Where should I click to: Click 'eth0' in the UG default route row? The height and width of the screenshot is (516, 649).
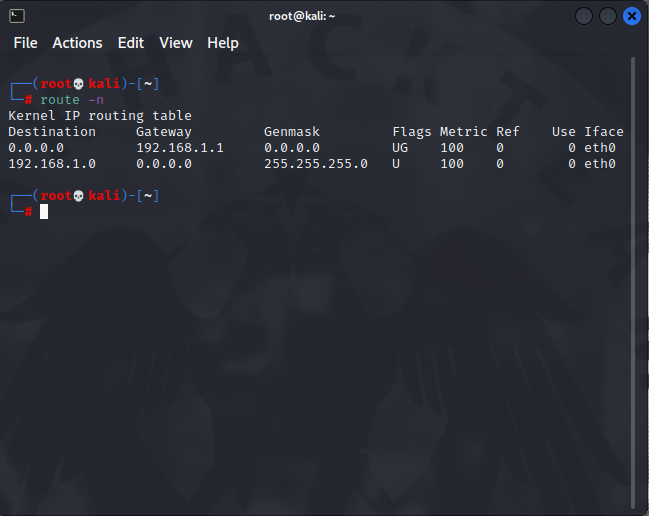(x=600, y=148)
